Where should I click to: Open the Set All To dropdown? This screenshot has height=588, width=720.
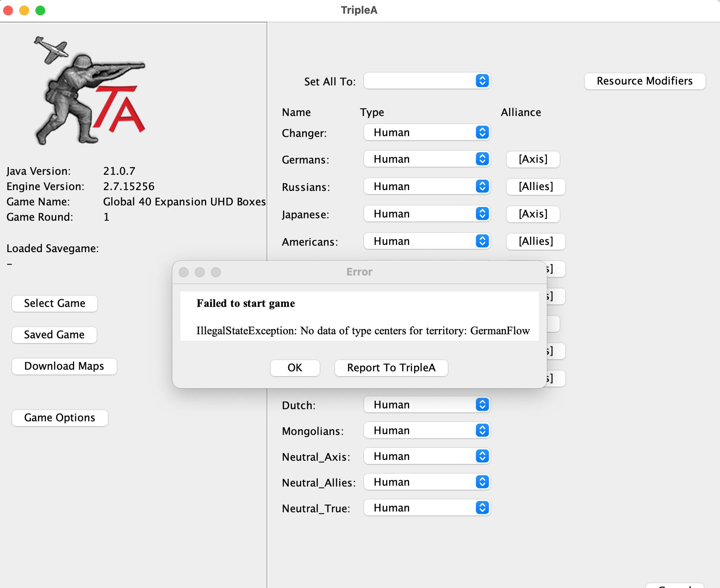click(x=426, y=81)
